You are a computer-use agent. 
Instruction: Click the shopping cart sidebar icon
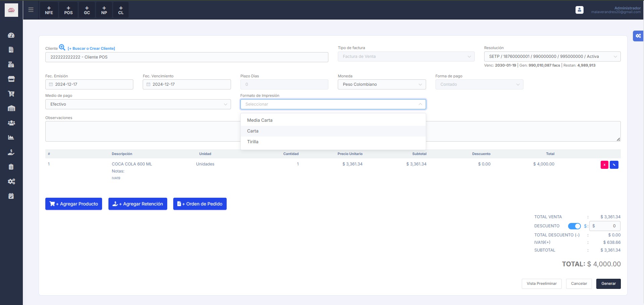[11, 94]
